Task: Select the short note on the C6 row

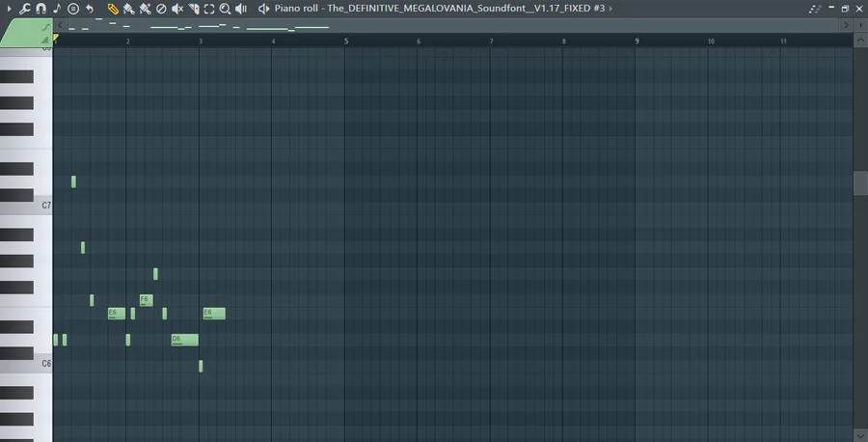Action: [x=201, y=366]
